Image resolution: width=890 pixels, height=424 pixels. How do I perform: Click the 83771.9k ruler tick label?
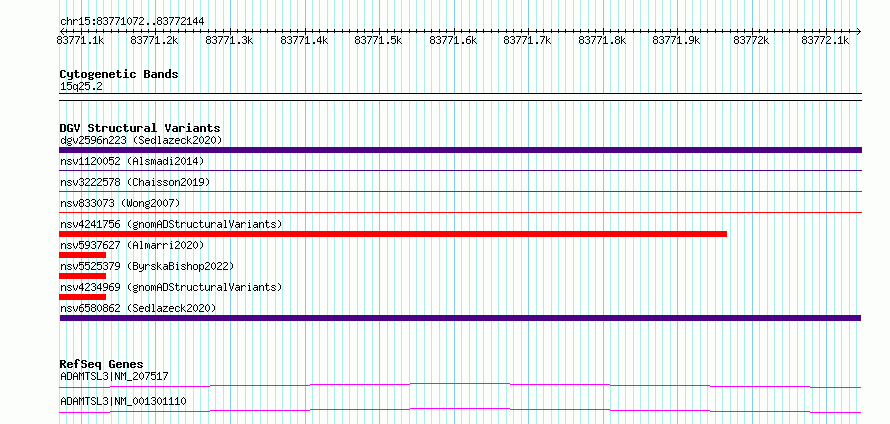tap(676, 40)
